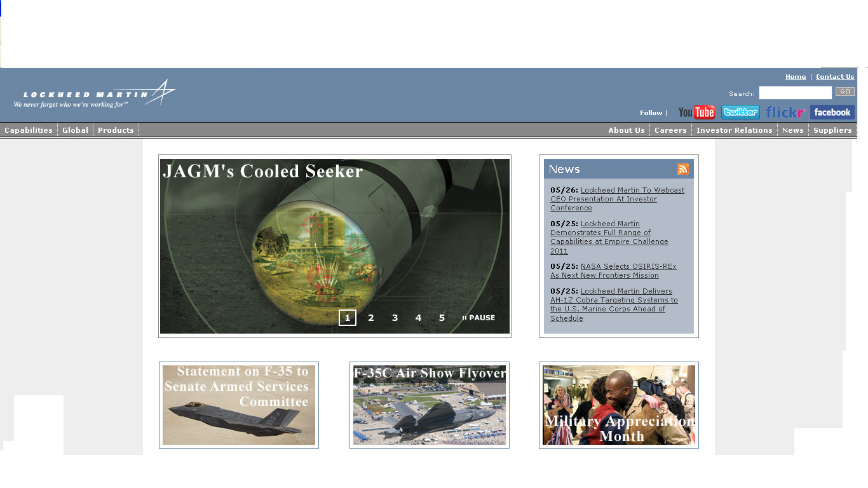Image resolution: width=868 pixels, height=488 pixels.
Task: Show slide 3 of the banner
Action: pyautogui.click(x=395, y=318)
